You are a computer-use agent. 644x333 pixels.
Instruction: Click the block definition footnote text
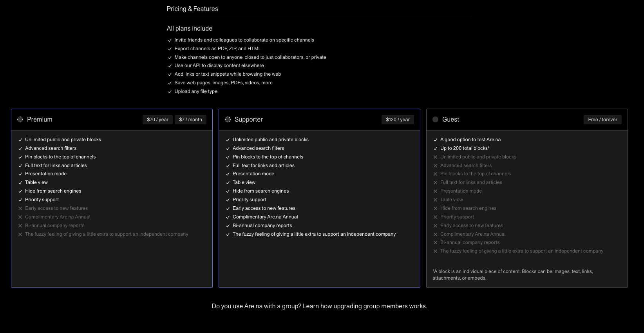pos(513,275)
